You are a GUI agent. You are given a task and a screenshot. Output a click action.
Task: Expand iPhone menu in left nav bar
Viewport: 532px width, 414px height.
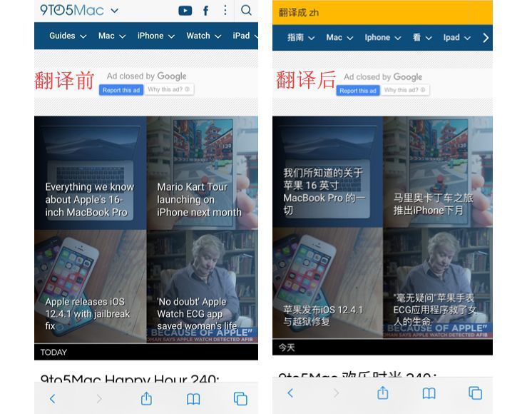[155, 36]
